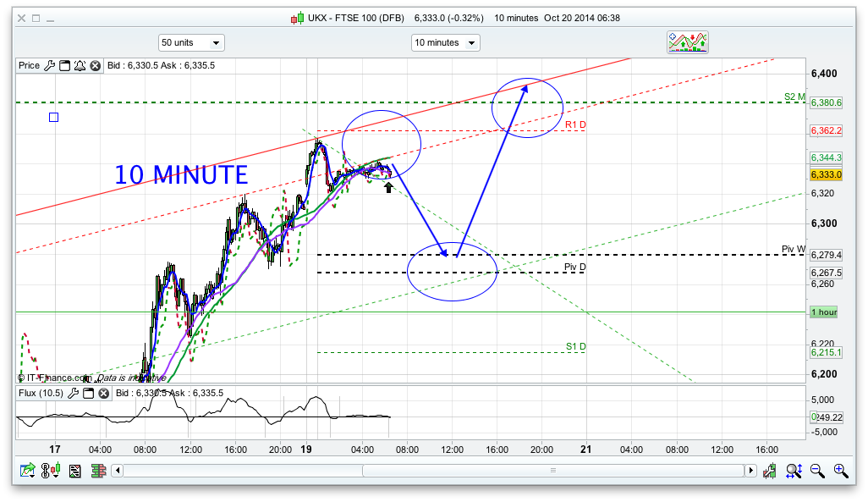Remove the Flux indicator with its X icon
The image size is (868, 502).
103,394
